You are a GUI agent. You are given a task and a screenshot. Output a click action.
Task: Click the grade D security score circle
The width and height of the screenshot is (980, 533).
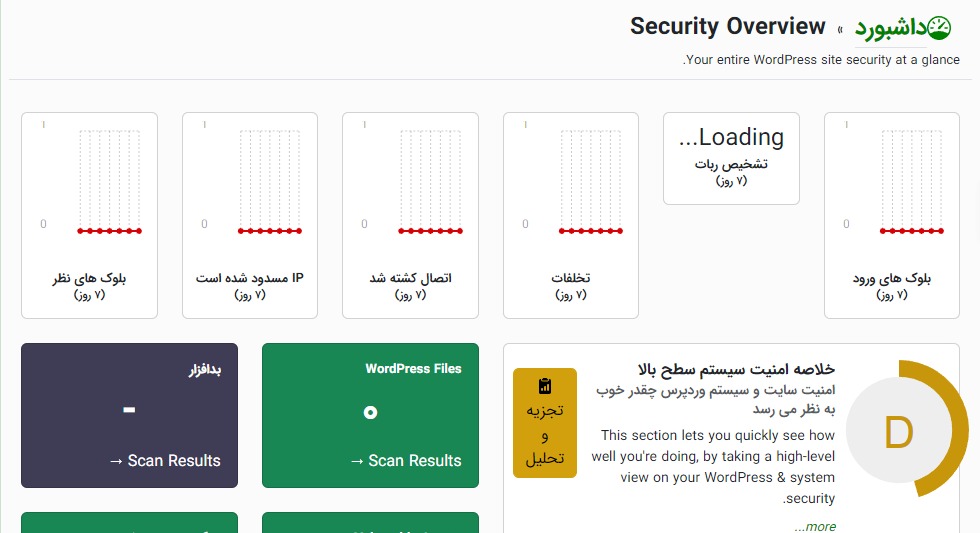[898, 432]
